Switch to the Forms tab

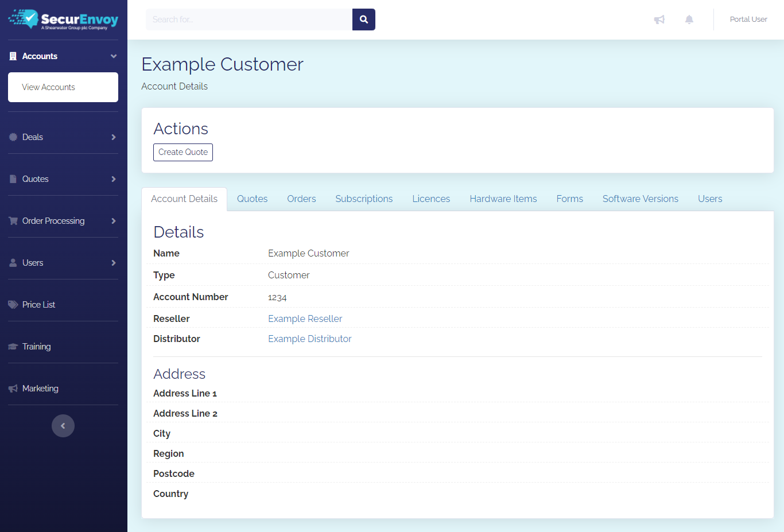click(x=570, y=199)
